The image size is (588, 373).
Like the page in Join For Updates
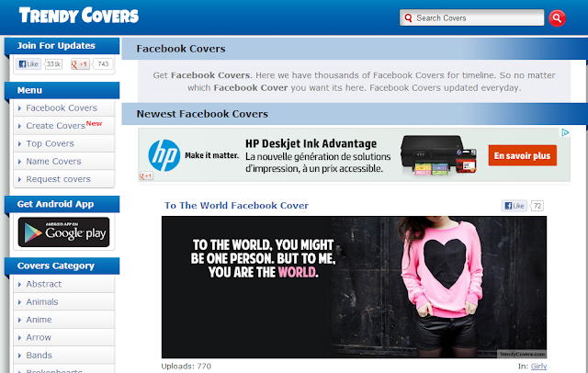pos(28,64)
